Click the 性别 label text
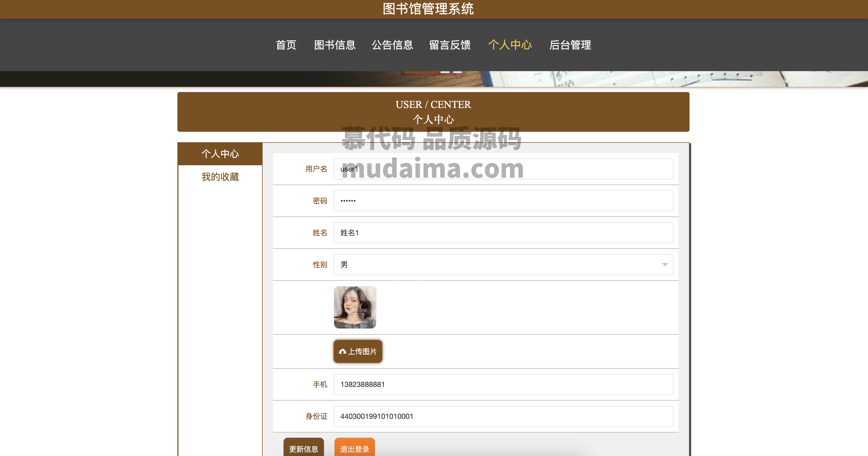868x456 pixels. click(x=320, y=265)
